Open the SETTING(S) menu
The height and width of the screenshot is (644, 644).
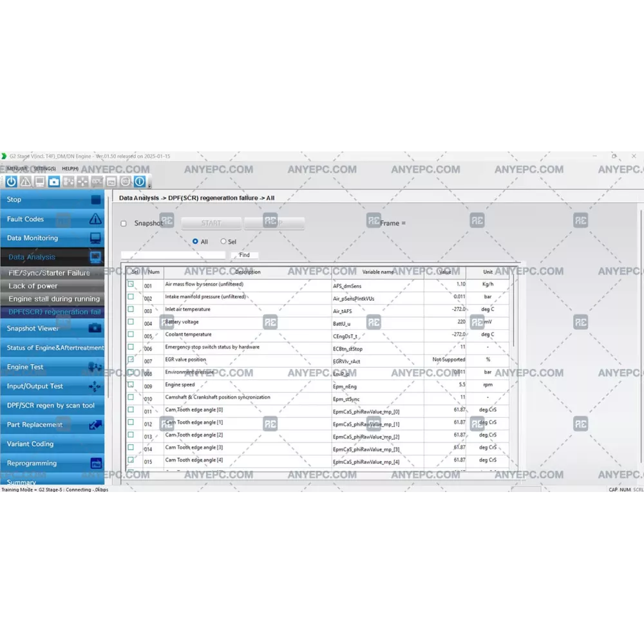pyautogui.click(x=44, y=169)
